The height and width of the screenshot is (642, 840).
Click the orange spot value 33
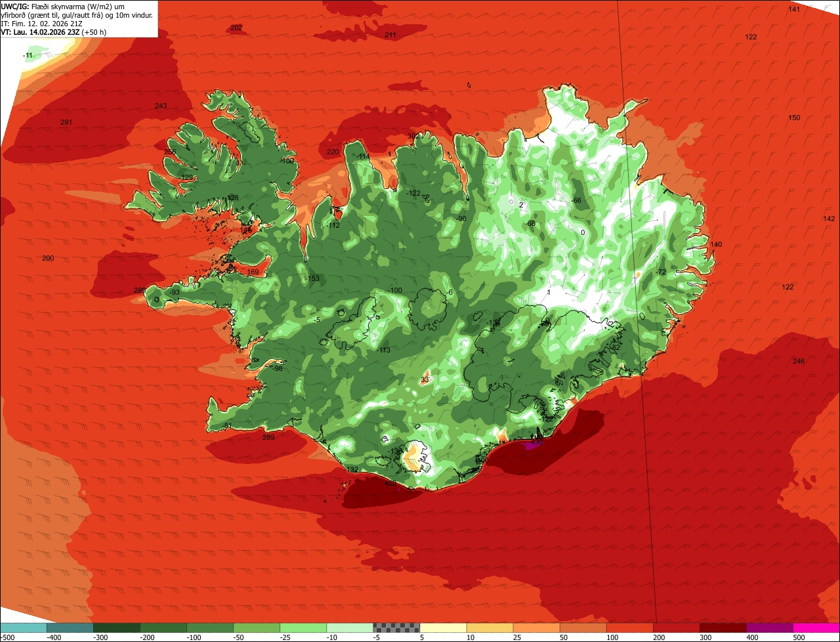click(425, 379)
